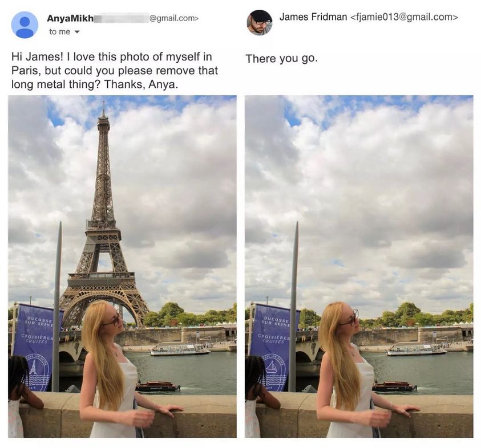
Task: Click the AnyaMikh sender name
Action: tap(70, 18)
